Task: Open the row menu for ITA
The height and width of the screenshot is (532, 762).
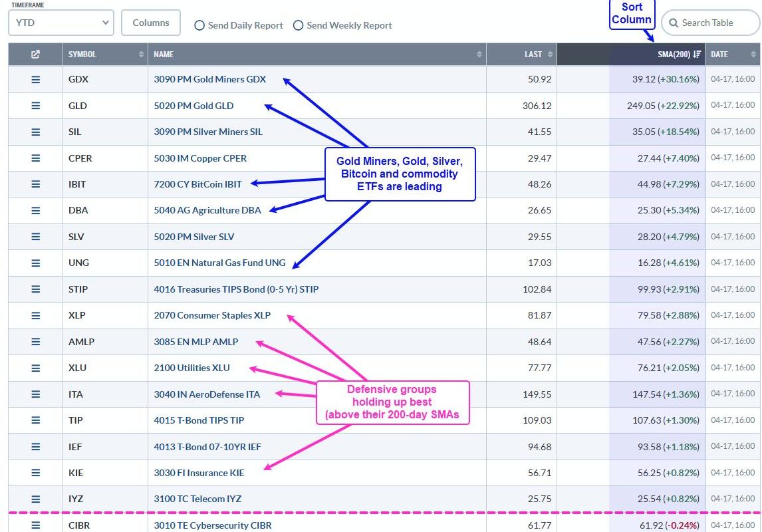Action: (35, 394)
